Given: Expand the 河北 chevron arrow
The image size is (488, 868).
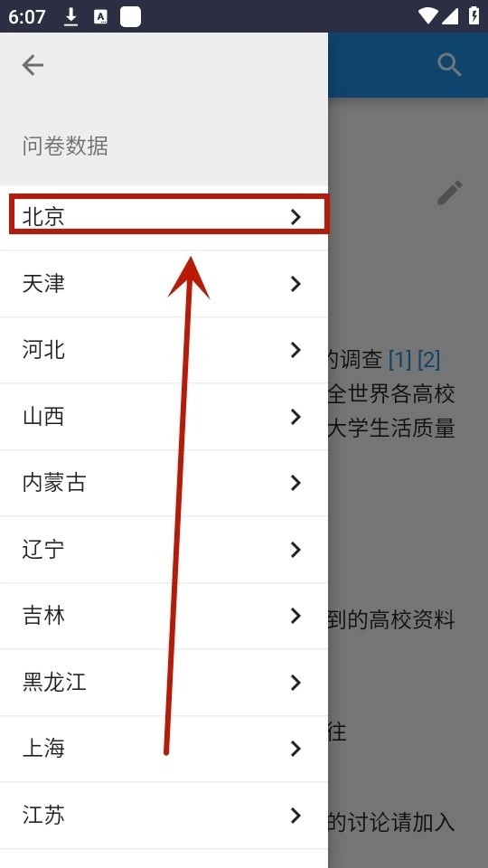Looking at the screenshot, I should point(296,350).
